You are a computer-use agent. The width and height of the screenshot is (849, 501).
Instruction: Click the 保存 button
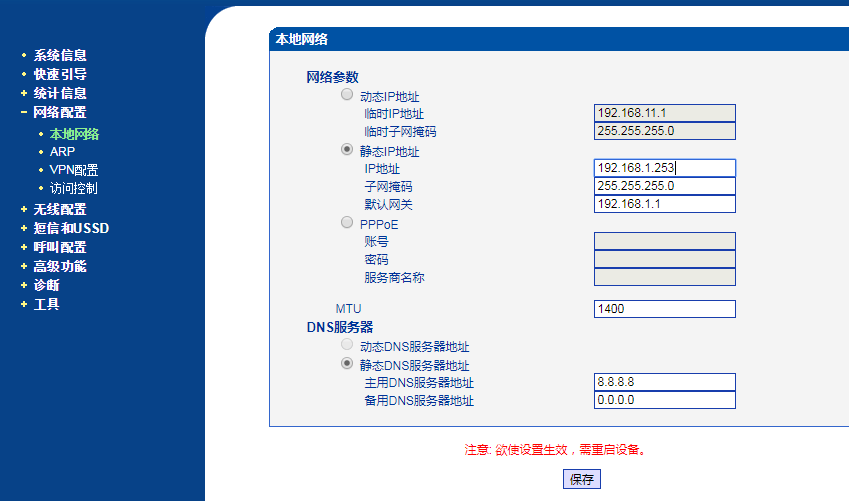[x=581, y=479]
